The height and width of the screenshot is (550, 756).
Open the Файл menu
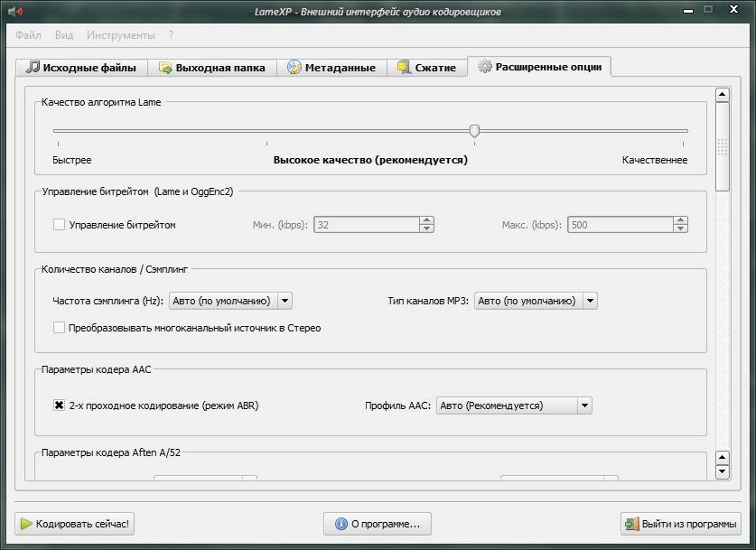[x=28, y=35]
